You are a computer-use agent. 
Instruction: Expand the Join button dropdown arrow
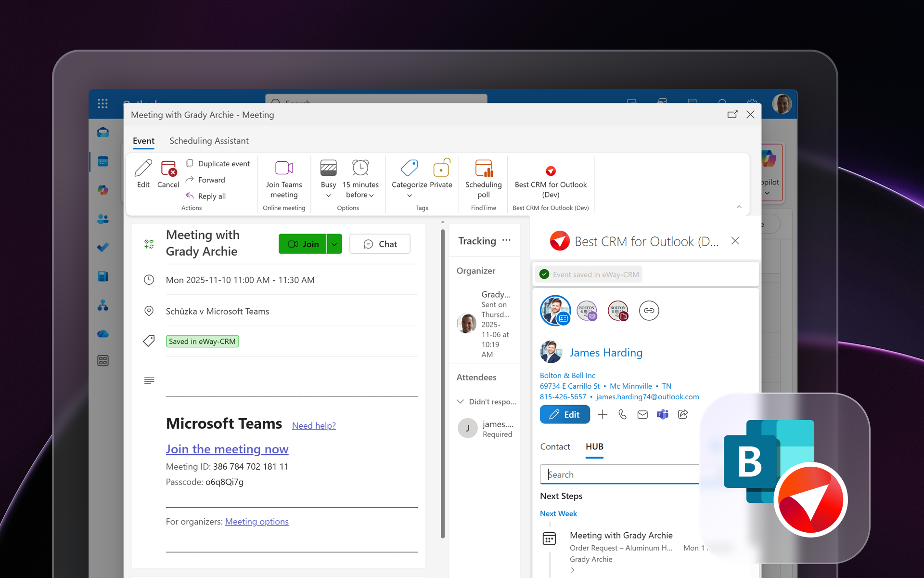334,244
